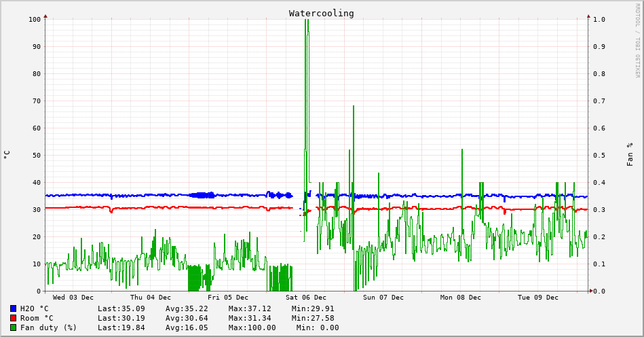Click the RRDTOOL / TOBI OETIKER watermark

tap(637, 41)
